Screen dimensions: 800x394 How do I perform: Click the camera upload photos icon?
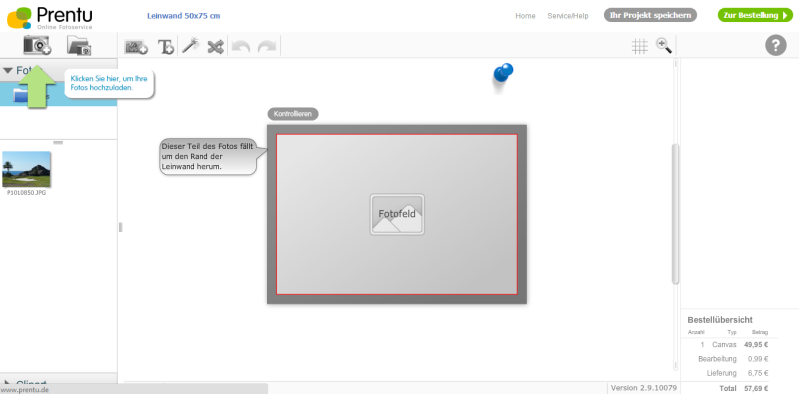37,45
